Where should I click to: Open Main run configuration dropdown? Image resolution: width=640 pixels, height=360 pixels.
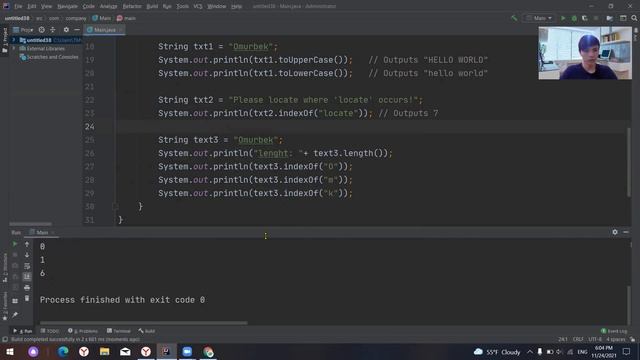(540, 18)
